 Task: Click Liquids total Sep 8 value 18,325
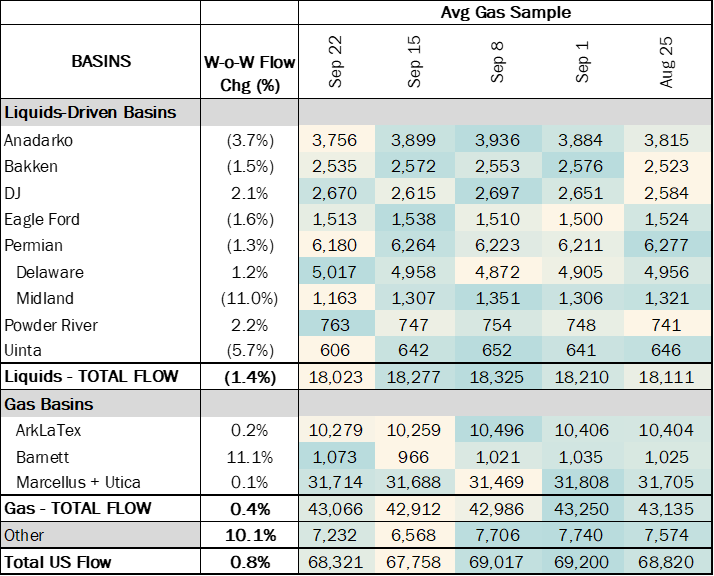497,377
